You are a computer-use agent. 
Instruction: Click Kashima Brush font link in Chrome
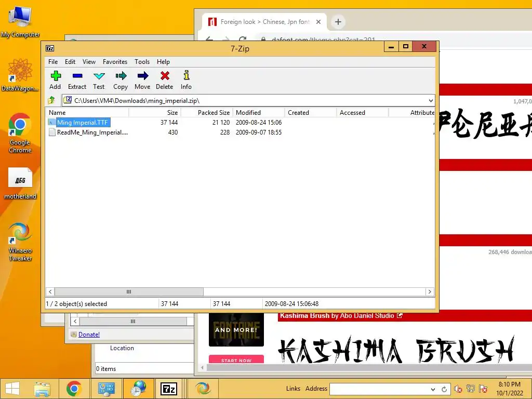pos(303,316)
